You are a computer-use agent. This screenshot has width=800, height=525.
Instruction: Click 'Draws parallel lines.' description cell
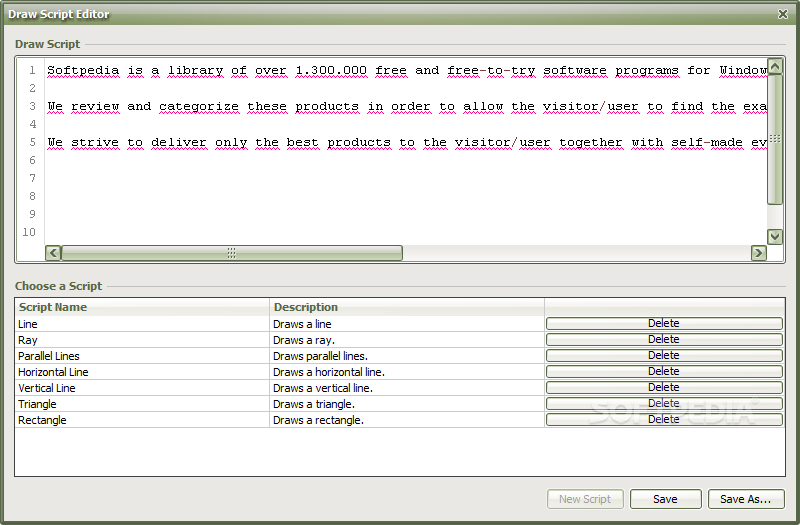coord(407,356)
